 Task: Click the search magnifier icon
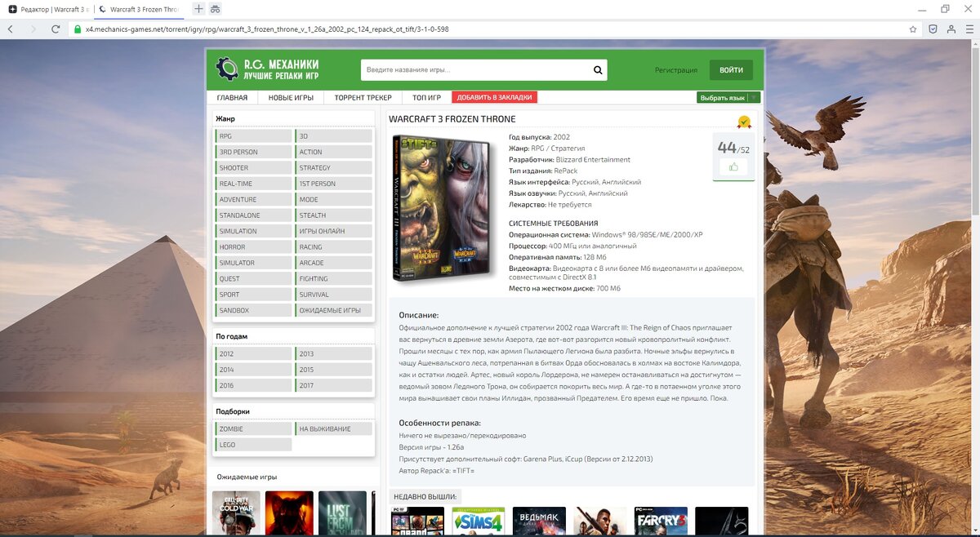[597, 69]
